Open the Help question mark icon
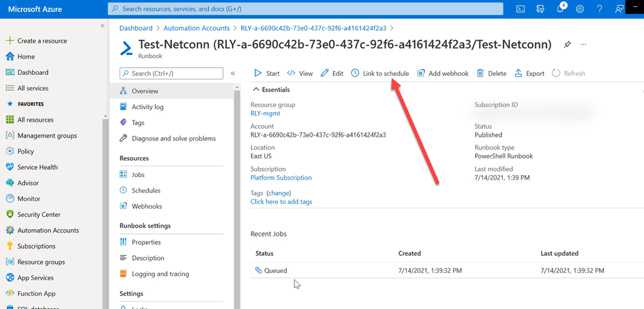644x309 pixels. [600, 9]
